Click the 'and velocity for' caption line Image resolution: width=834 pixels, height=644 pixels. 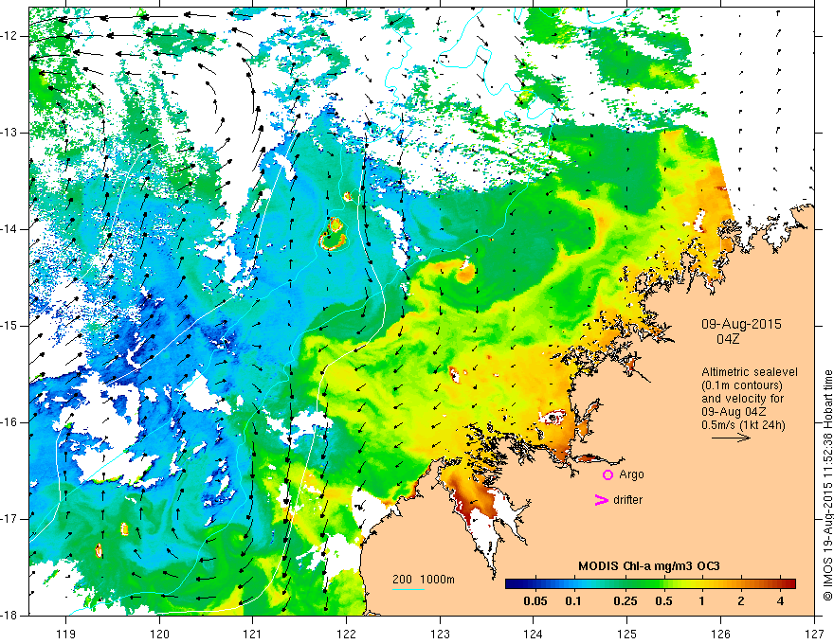[x=742, y=399]
